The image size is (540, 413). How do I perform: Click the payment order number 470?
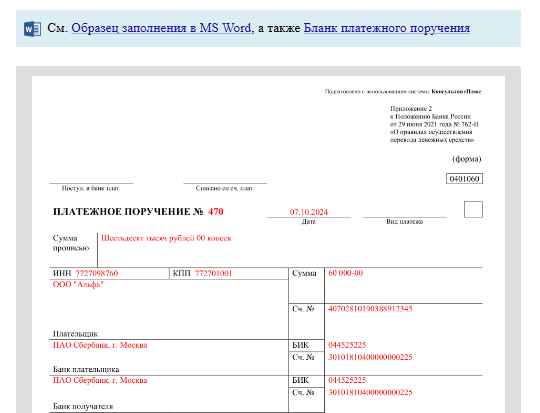[216, 211]
